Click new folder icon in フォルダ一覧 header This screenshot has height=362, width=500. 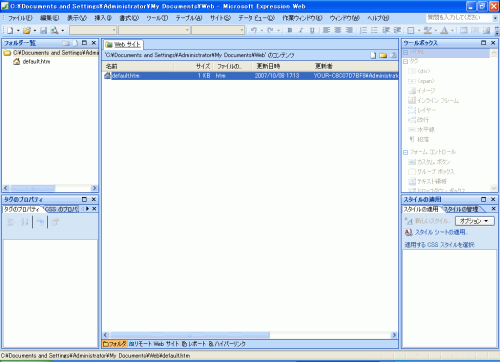66,43
